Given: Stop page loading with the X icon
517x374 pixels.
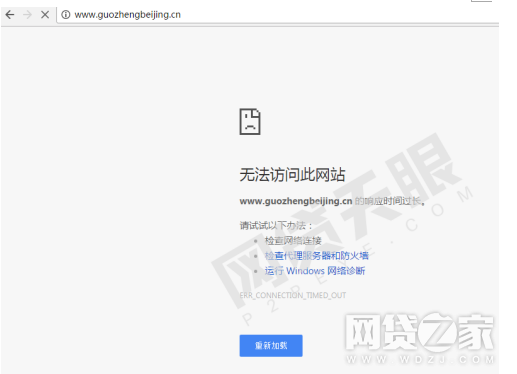Looking at the screenshot, I should (45, 14).
